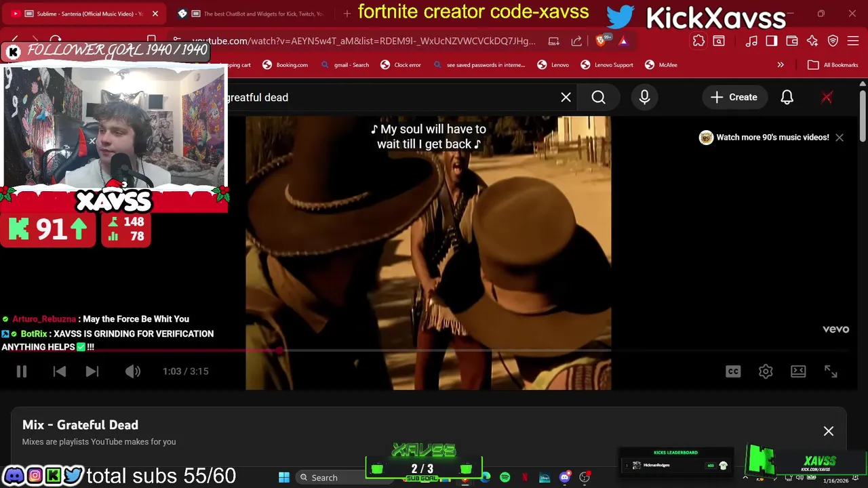The width and height of the screenshot is (868, 488).
Task: Open the Booking.com bookmark
Action: 285,65
